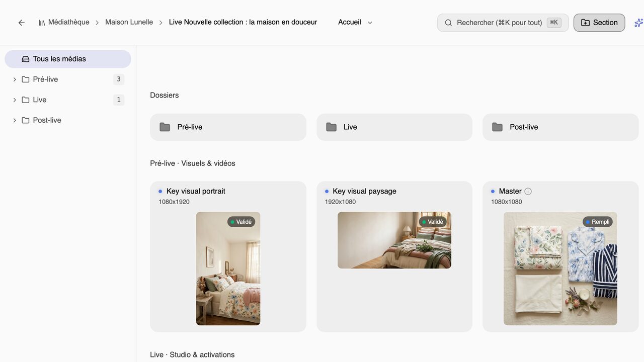Viewport: 644px width, 362px height.
Task: Click Pré-live · Visuels & vidéos heading
Action: pyautogui.click(x=193, y=163)
